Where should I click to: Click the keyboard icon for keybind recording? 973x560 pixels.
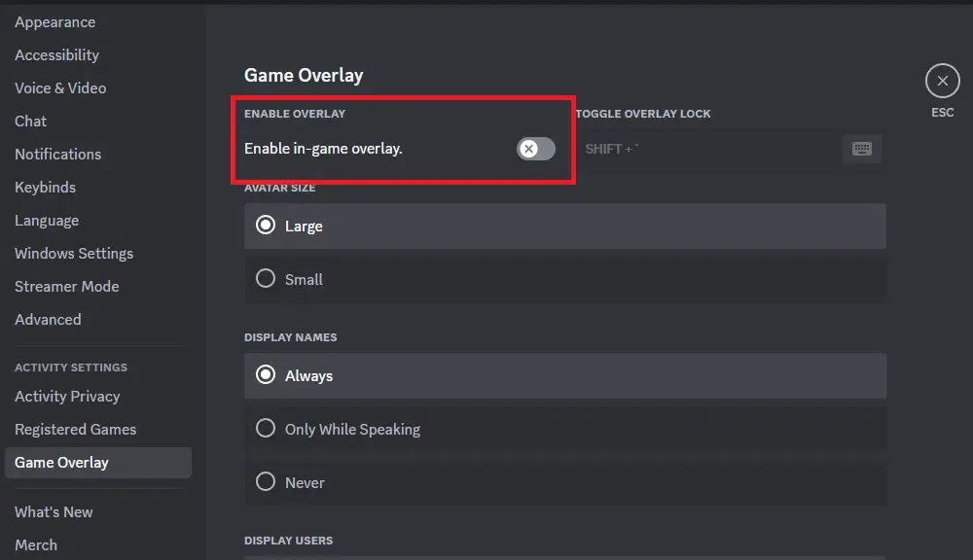861,149
